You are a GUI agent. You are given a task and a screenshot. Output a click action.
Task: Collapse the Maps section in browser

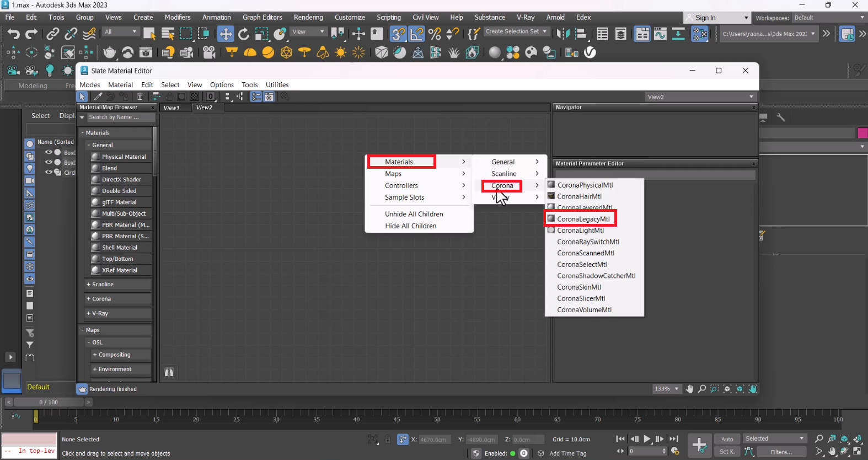click(x=115, y=330)
